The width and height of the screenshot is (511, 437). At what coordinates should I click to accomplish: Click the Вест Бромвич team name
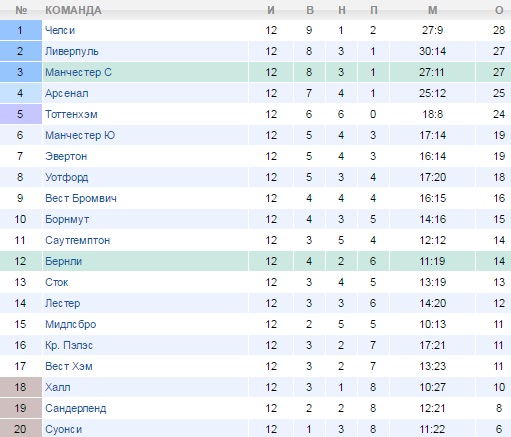coord(81,198)
